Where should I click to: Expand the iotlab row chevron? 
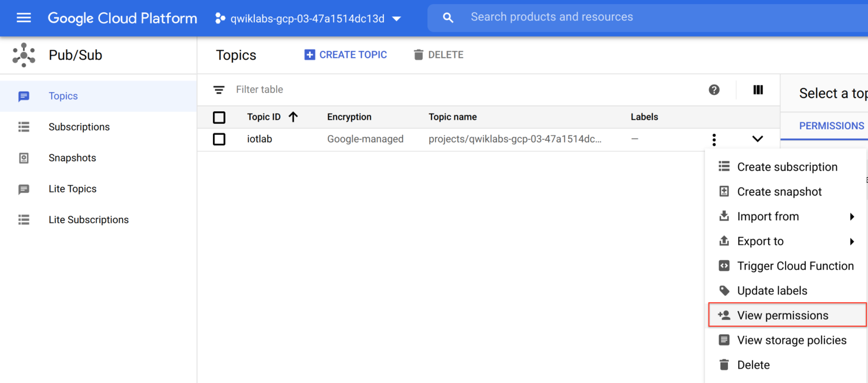pos(758,139)
